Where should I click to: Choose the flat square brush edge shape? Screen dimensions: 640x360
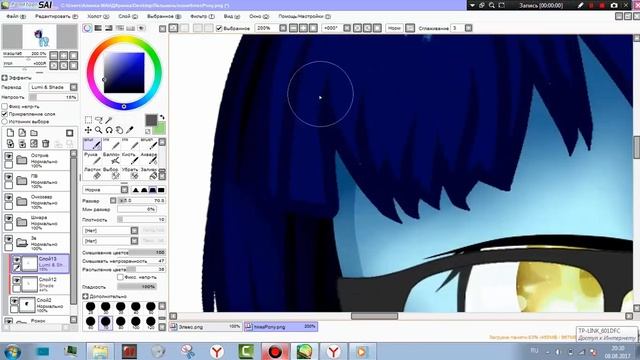[x=161, y=190]
